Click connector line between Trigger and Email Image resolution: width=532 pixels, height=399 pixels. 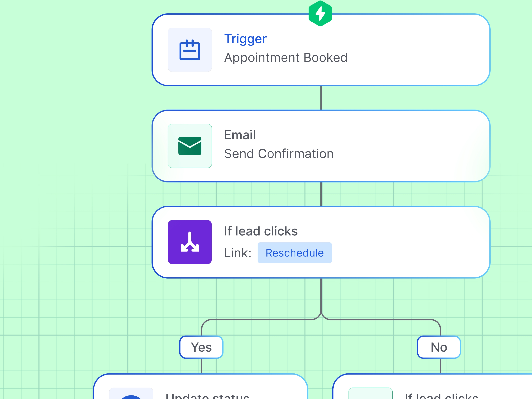click(x=321, y=98)
